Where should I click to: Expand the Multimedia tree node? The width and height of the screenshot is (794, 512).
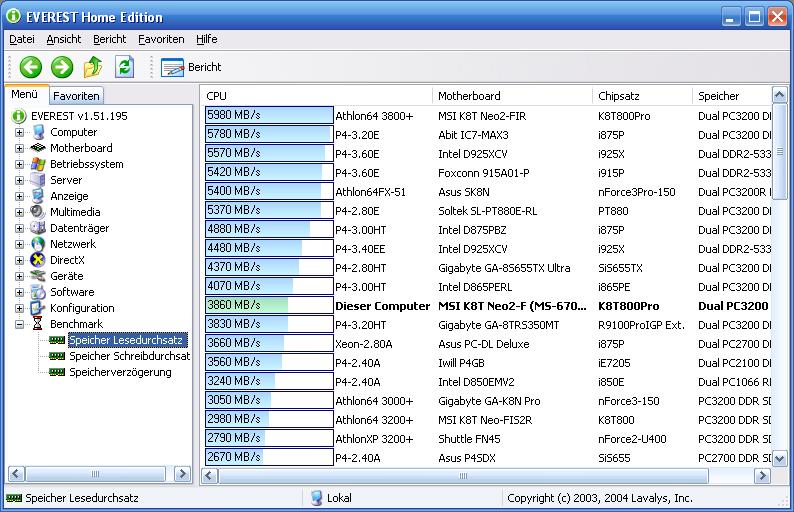coord(19,212)
